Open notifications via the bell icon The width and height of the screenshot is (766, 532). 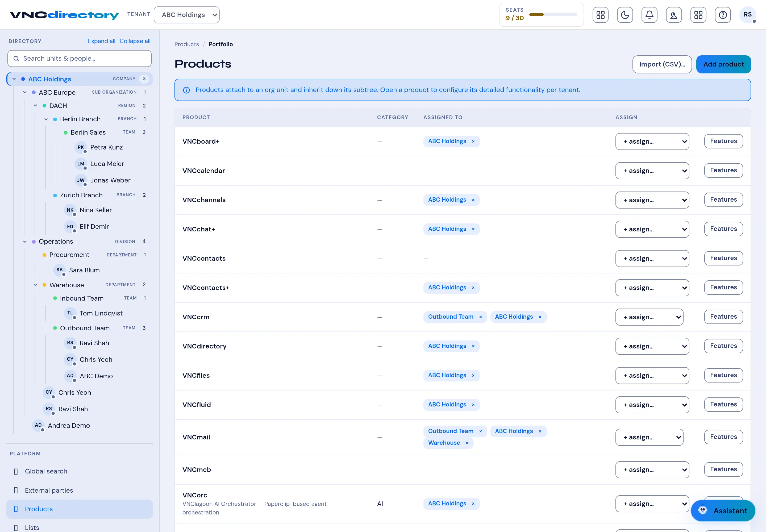[649, 15]
